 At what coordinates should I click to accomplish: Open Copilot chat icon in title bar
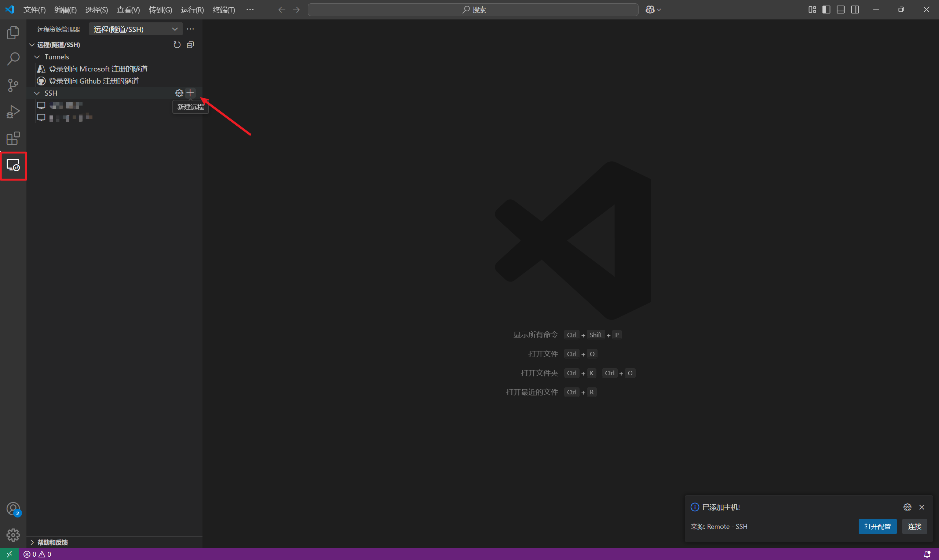pyautogui.click(x=650, y=10)
